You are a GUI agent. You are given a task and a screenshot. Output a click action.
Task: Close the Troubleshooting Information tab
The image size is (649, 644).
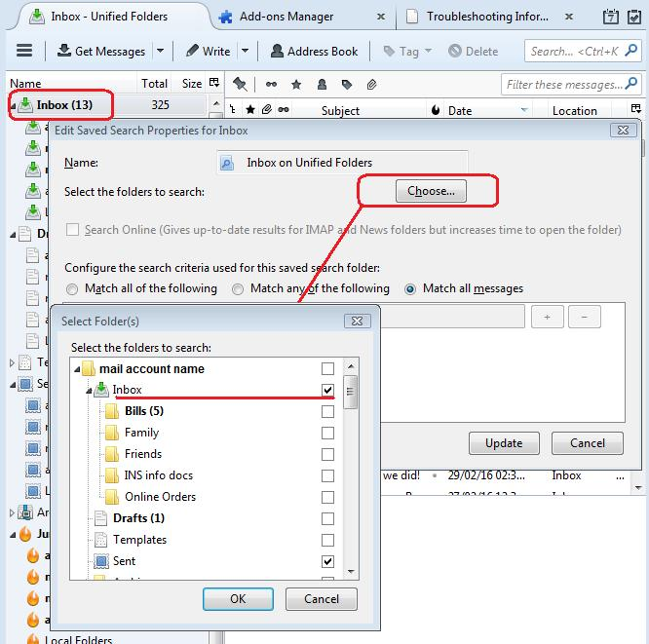[x=569, y=17]
